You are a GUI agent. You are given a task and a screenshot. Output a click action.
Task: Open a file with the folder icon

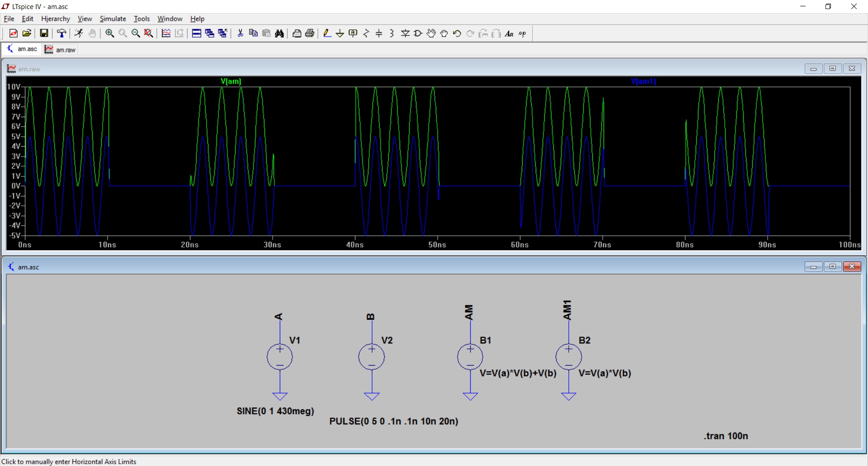(27, 33)
